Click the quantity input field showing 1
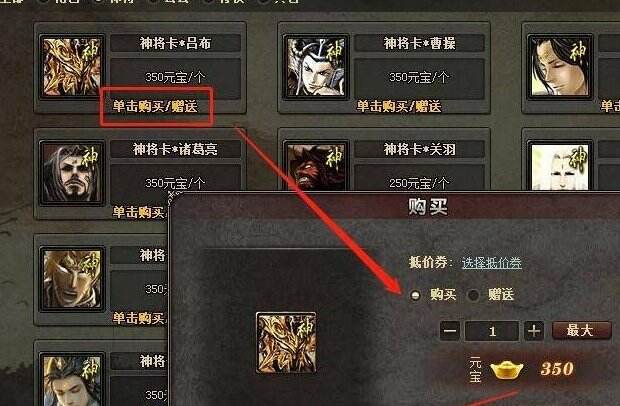 (492, 331)
